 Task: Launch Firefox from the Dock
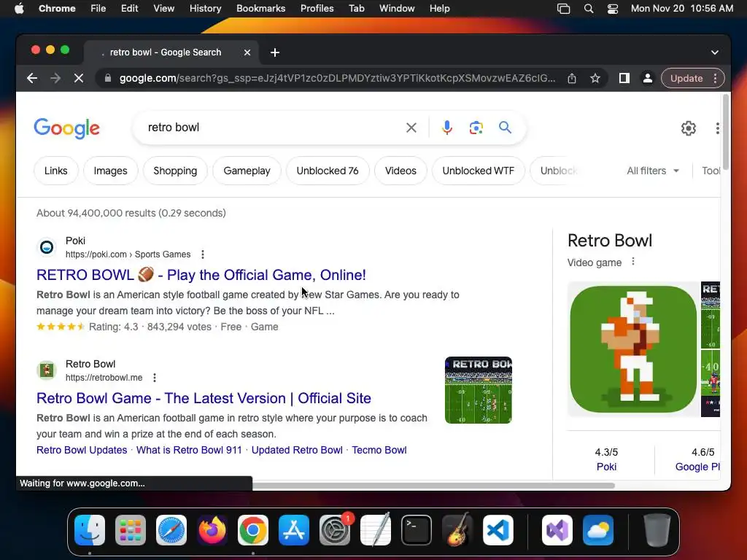[212, 530]
